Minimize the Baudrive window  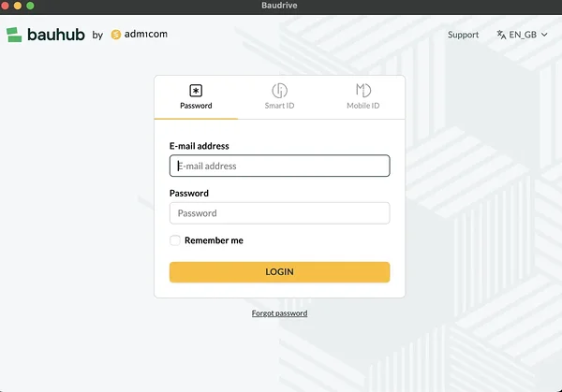tap(18, 6)
